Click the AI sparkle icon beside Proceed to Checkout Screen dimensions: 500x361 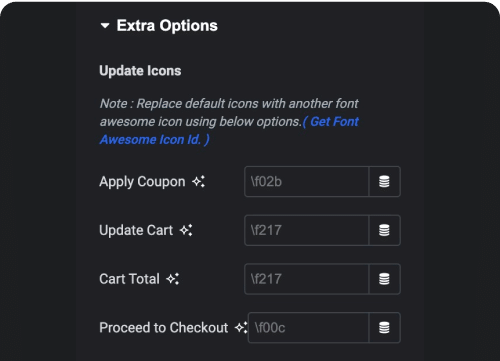pyautogui.click(x=241, y=328)
